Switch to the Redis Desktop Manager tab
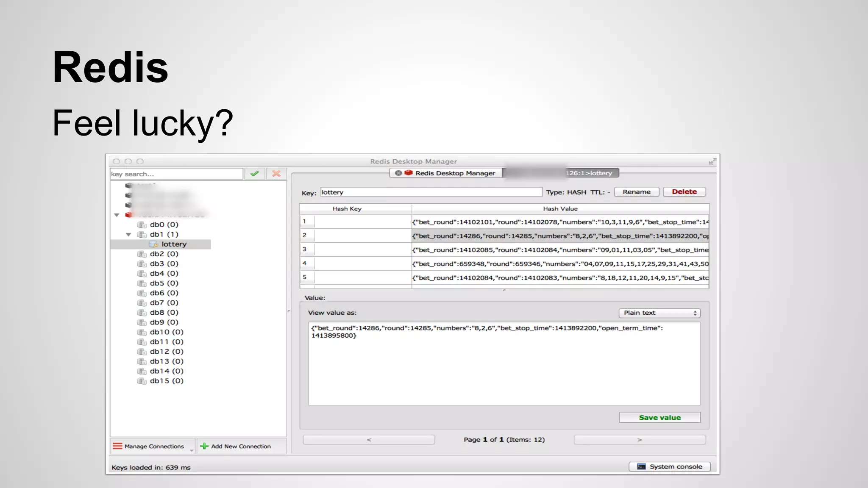 [445, 173]
